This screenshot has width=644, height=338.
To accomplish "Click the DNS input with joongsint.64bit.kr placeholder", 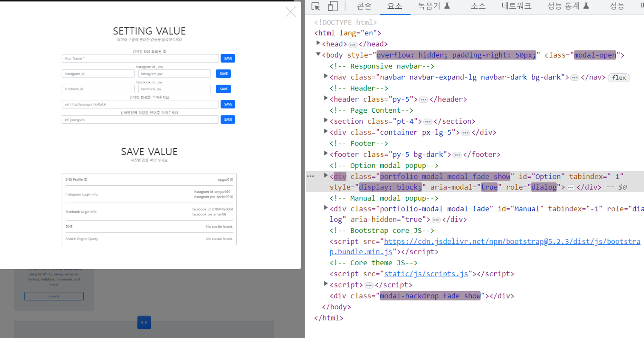I will (x=140, y=104).
